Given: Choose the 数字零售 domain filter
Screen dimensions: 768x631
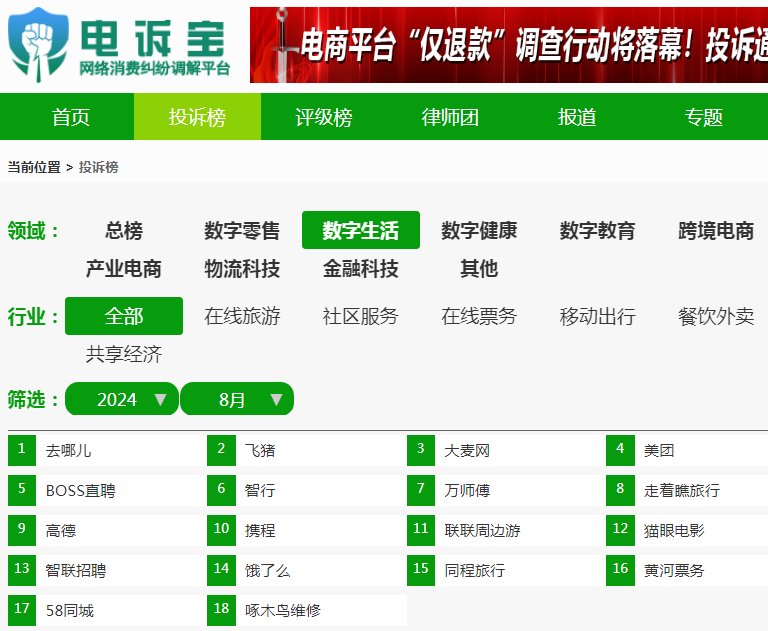Looking at the screenshot, I should (242, 230).
